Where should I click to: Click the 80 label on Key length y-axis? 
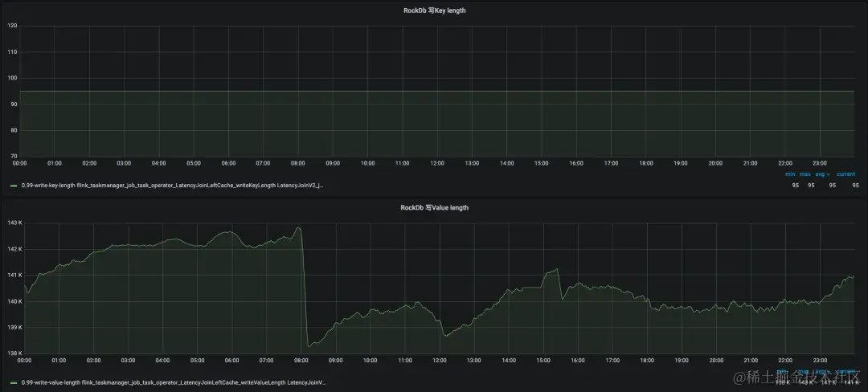(x=14, y=130)
